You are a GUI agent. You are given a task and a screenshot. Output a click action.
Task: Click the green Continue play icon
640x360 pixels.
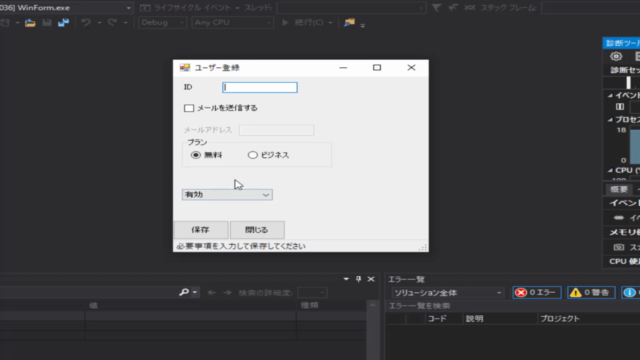pyautogui.click(x=285, y=22)
